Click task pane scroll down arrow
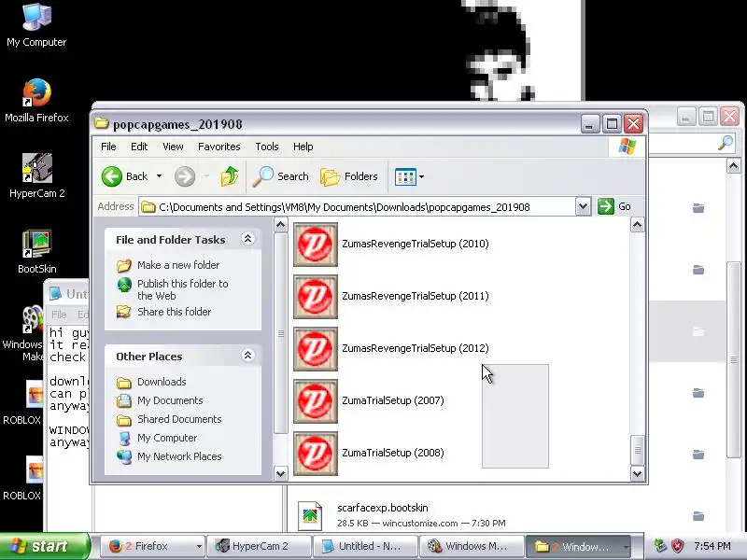747x560 pixels. (281, 473)
